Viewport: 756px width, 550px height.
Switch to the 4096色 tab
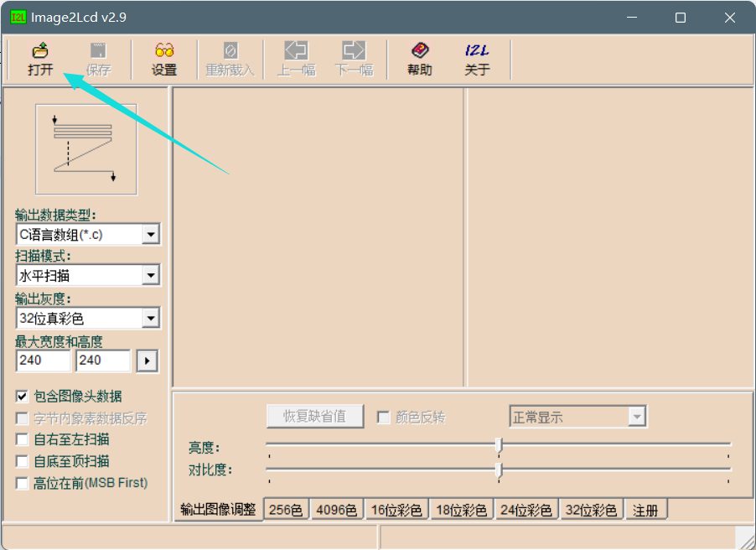pyautogui.click(x=337, y=510)
